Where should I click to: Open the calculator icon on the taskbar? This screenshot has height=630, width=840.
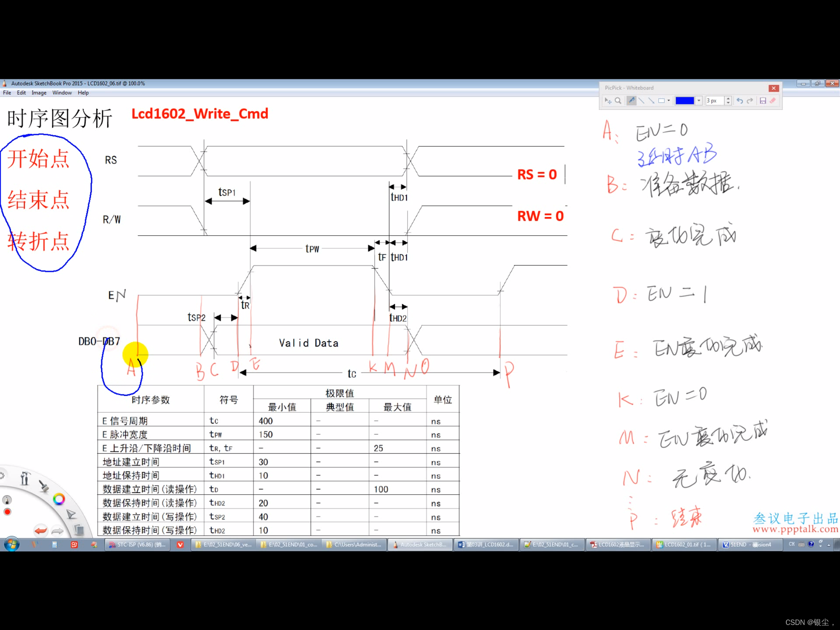(54, 545)
